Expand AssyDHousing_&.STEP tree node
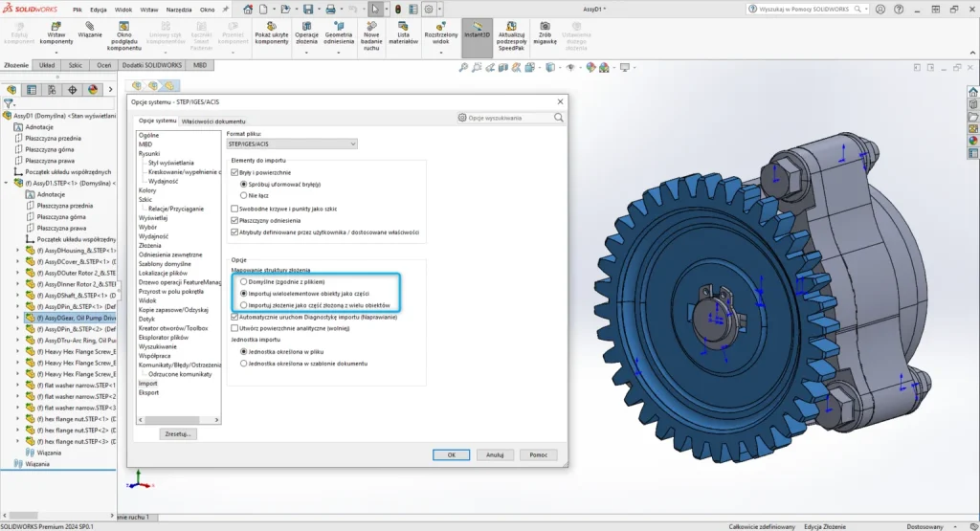The width and height of the screenshot is (980, 531). pos(17,251)
